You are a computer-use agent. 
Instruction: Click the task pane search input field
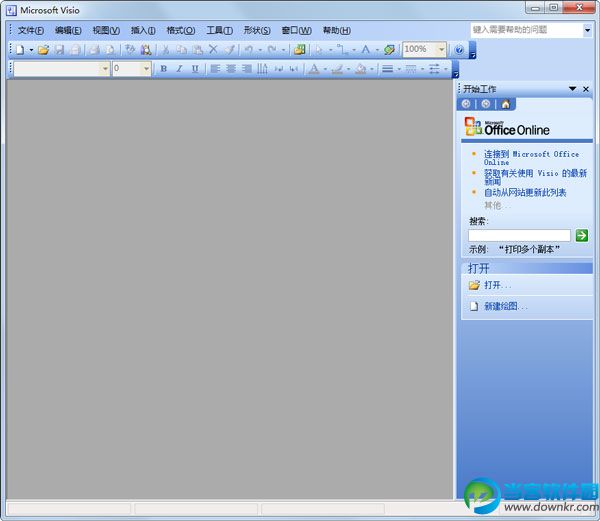point(519,235)
